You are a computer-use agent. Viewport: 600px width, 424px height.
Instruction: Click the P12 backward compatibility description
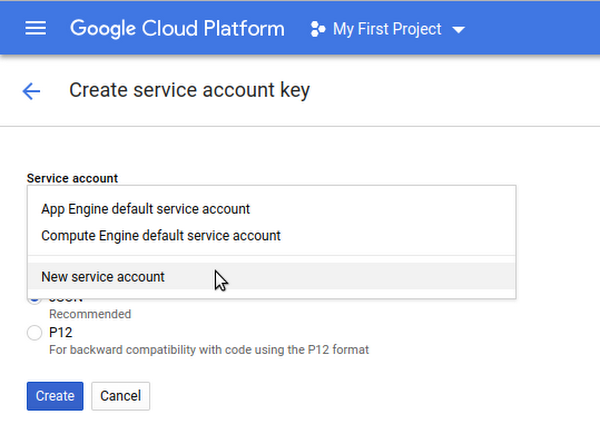(209, 349)
